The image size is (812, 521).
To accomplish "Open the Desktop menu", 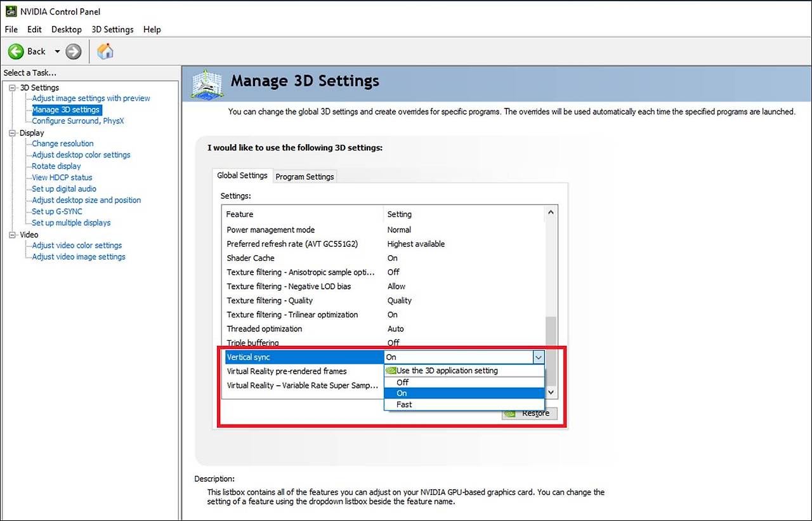I will point(67,29).
